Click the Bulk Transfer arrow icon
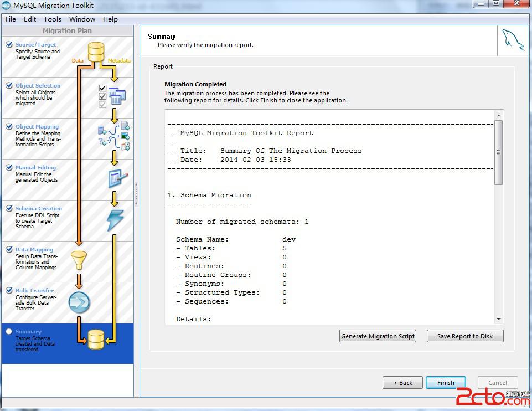 coord(79,302)
